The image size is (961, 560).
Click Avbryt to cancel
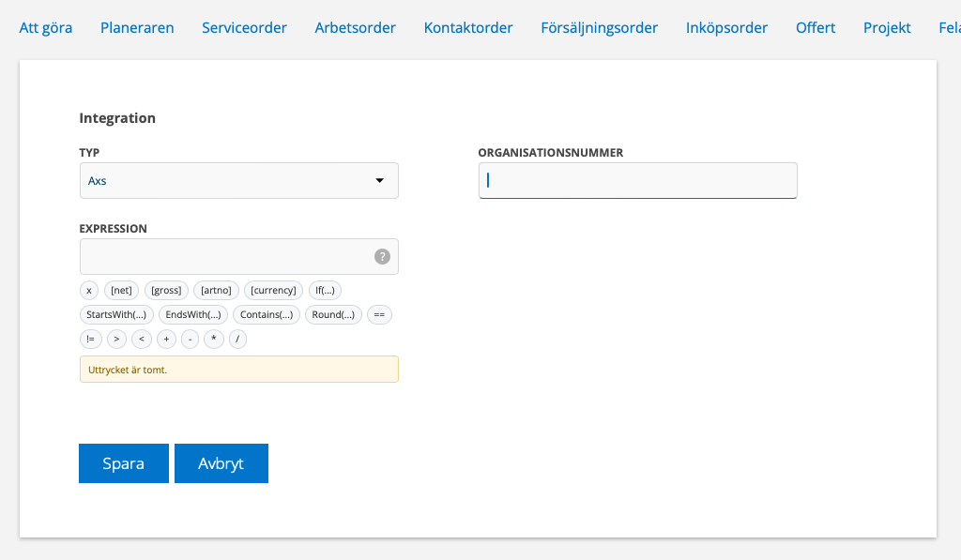click(221, 463)
